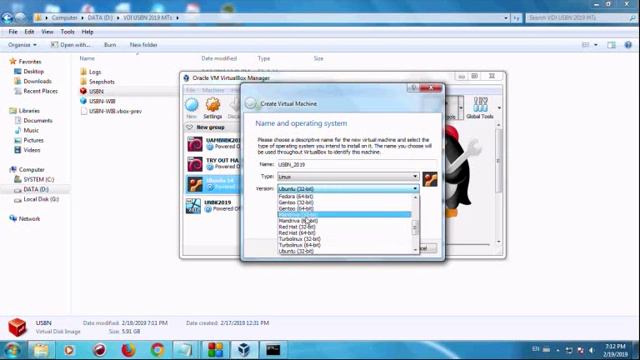Select the first Debian VM in the list
This screenshot has width=640, height=360.
click(212, 143)
